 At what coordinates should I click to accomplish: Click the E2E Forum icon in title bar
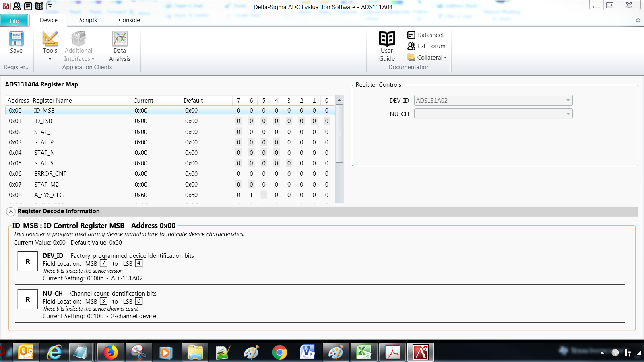17,6
